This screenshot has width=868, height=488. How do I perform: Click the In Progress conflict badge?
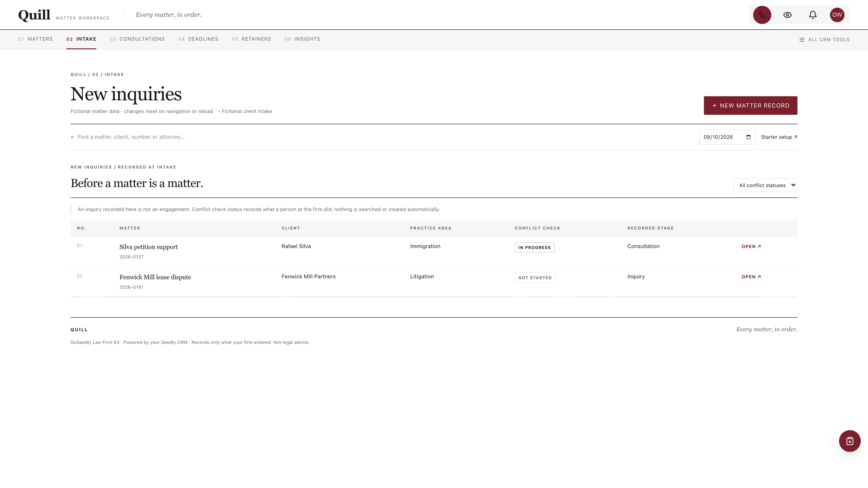[x=534, y=248]
